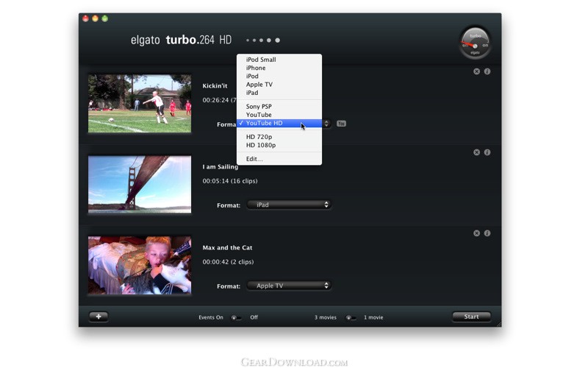Open the Apple TV format dropdown for Max and the Cat
Viewport: 588px width, 368px height.
tap(289, 286)
